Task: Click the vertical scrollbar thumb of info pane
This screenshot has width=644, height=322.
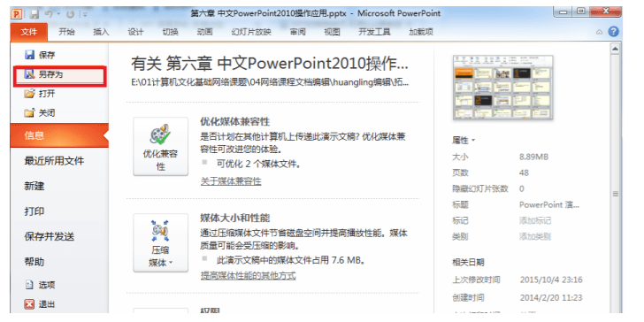Action: (x=615, y=194)
